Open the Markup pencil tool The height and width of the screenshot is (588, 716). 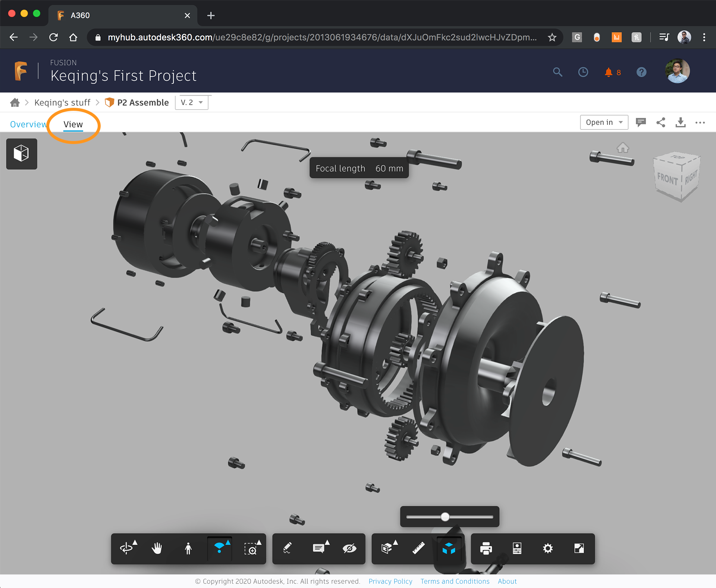(287, 548)
